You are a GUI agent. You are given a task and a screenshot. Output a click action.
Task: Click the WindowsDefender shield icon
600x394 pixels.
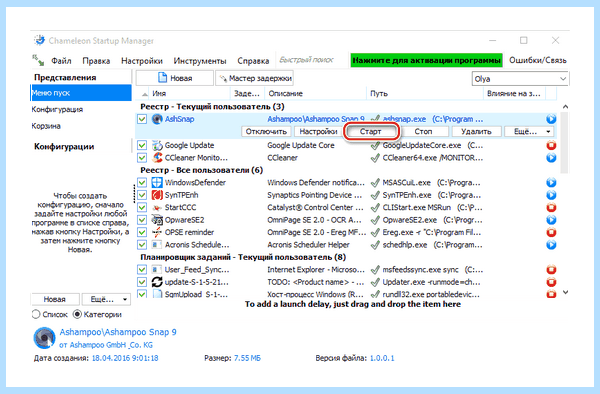coord(157,182)
